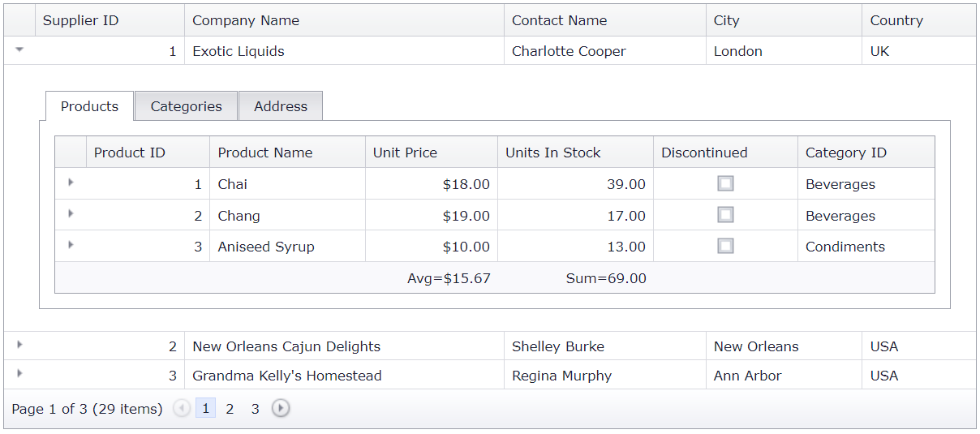The height and width of the screenshot is (434, 980).
Task: Sort products by Unit Price header
Action: [405, 153]
